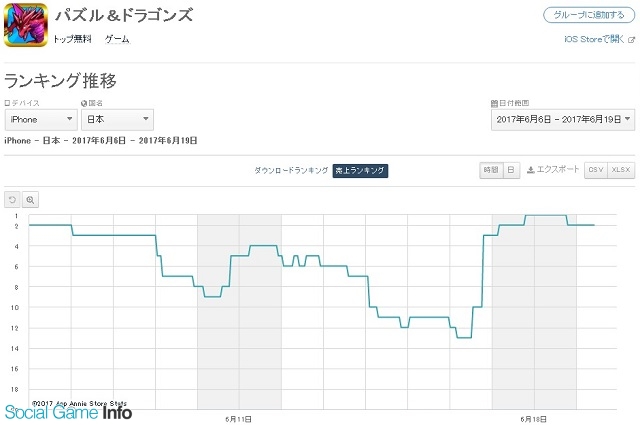Open the iPhone device dropdown
The width and height of the screenshot is (640, 425).
click(41, 119)
